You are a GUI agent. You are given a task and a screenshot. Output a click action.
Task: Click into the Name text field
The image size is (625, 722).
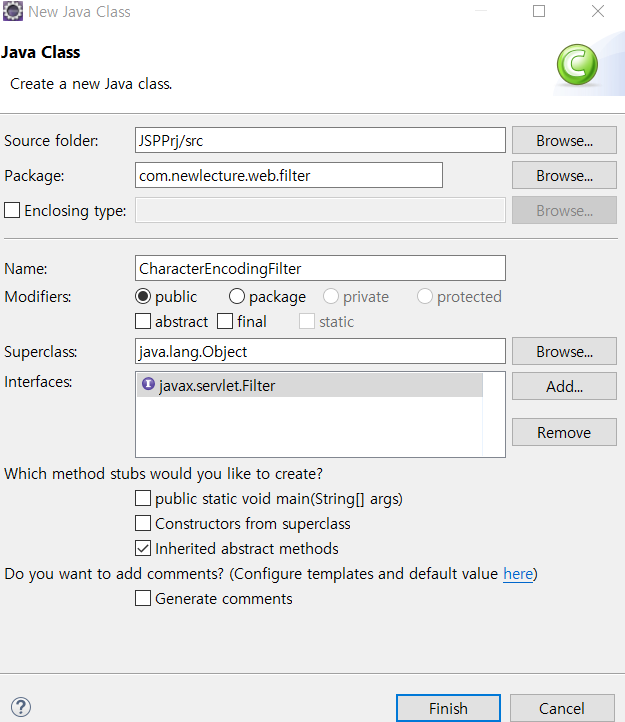pyautogui.click(x=320, y=268)
